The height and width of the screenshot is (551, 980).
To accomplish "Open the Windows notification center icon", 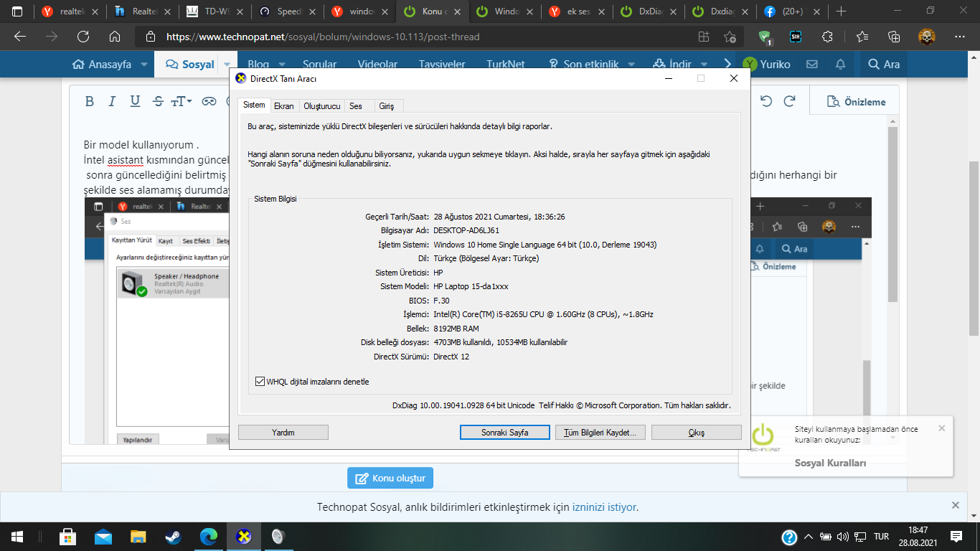I will (956, 537).
